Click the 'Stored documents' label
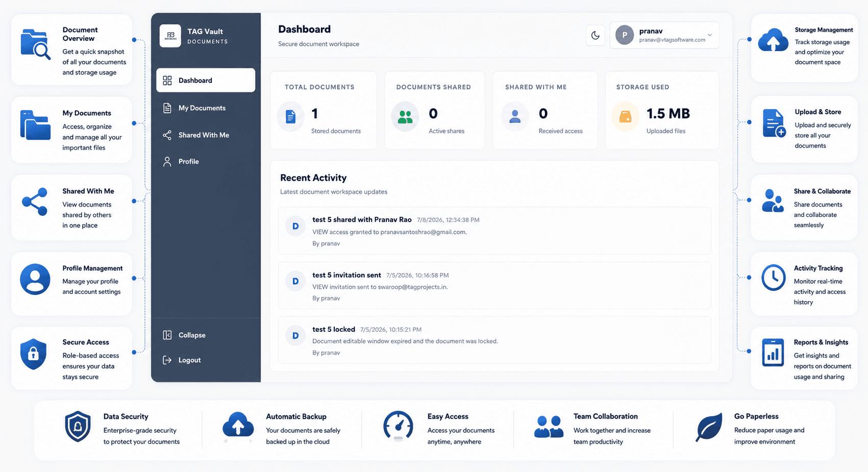Image resolution: width=868 pixels, height=472 pixels. tap(336, 131)
